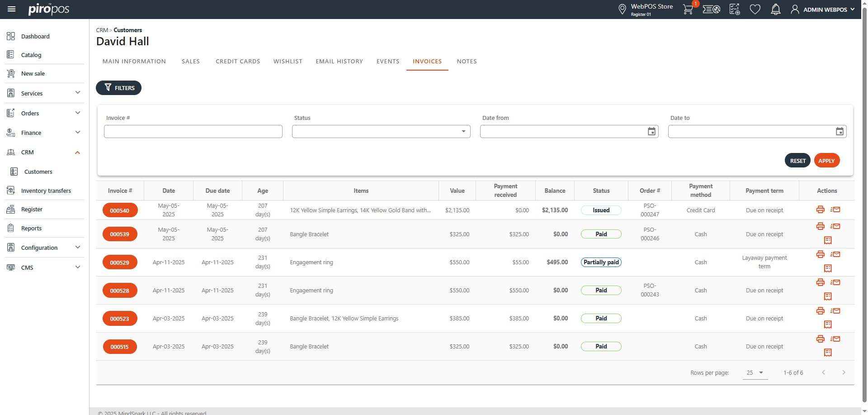Email invoice 000539 using envelope icon
Screen dimensions: 868x415
click(835, 226)
